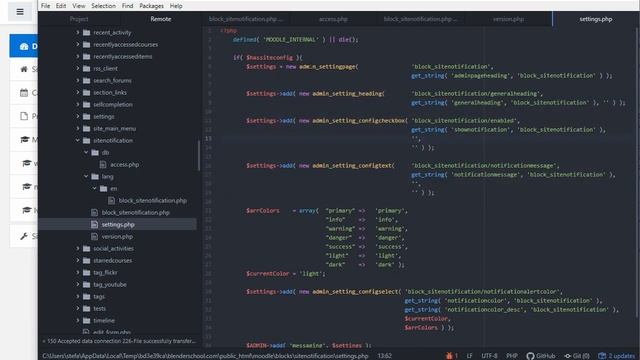Expand the starredcourses folder chevron

78,260
